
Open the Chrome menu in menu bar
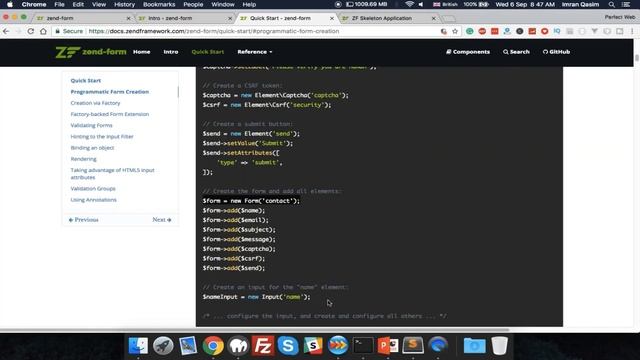click(34, 4)
